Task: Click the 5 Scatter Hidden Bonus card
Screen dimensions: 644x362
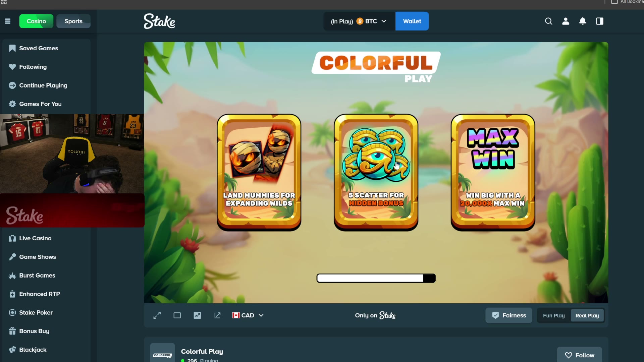Action: [x=376, y=172]
